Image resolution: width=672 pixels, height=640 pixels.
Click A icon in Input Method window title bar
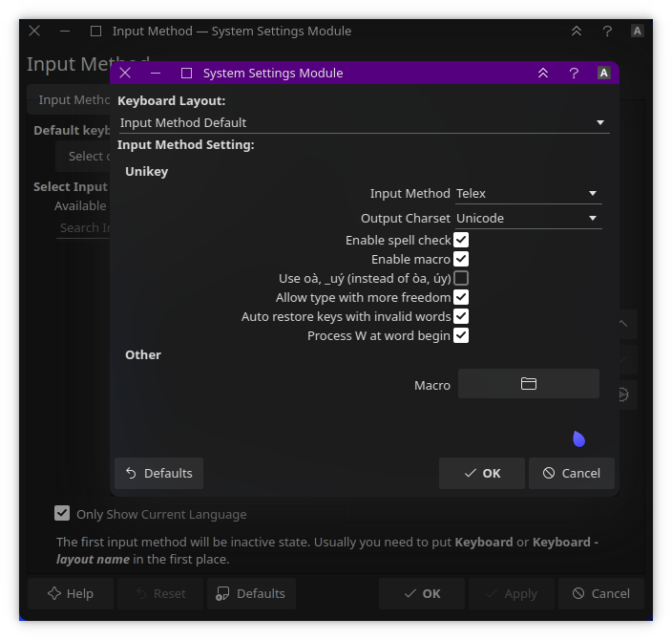[x=638, y=32]
